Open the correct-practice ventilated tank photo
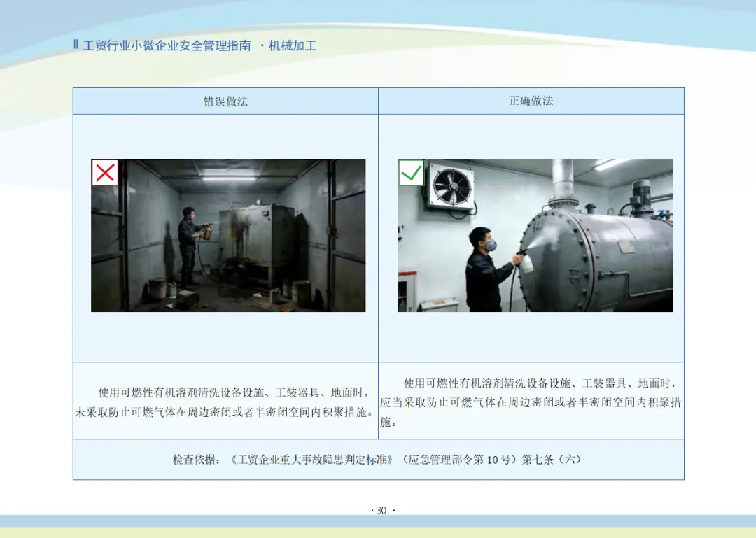This screenshot has height=538, width=756. (535, 235)
